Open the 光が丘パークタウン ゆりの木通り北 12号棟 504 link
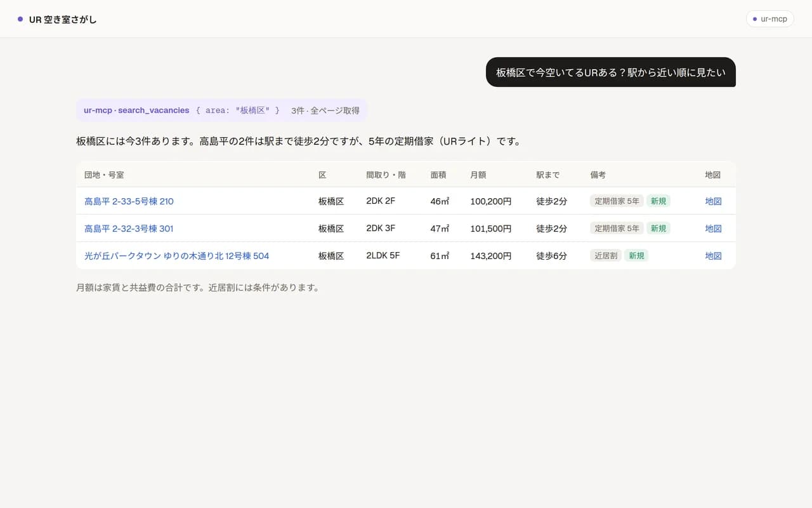 [x=177, y=256]
